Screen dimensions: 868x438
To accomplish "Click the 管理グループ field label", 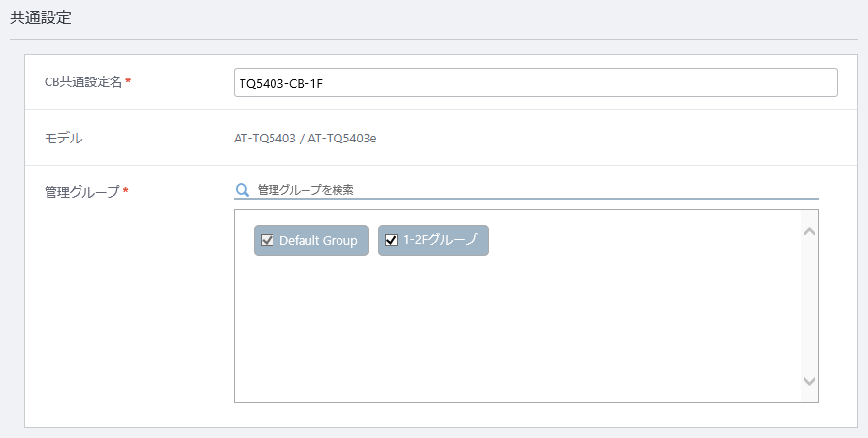I will [81, 191].
